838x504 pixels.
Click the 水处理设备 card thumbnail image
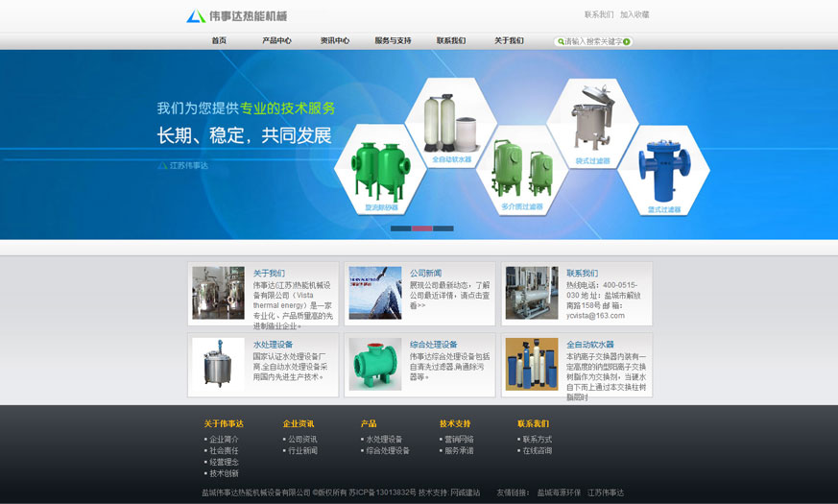click(x=218, y=364)
